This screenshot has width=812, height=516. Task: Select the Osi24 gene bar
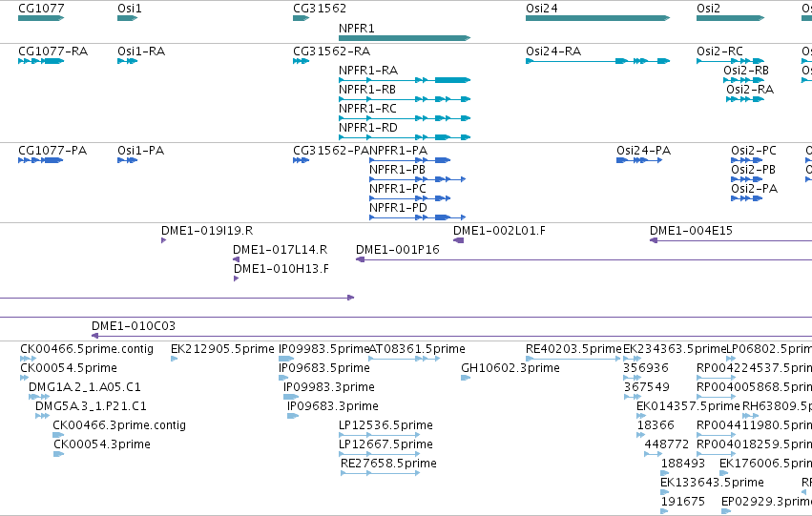(x=597, y=18)
